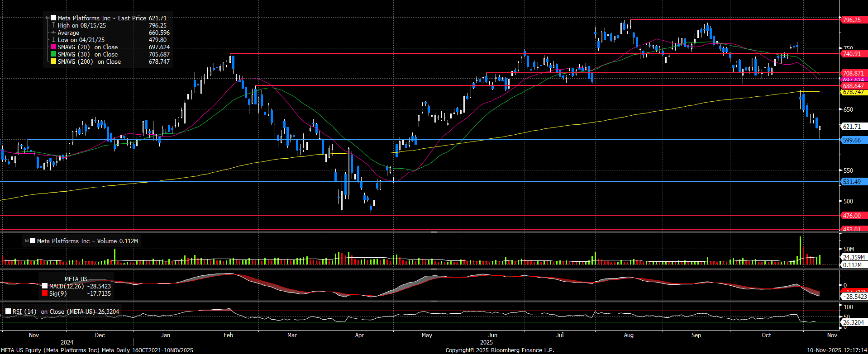The image size is (868, 354).
Task: Collapse the Meta Platforms Last Price legend
Action: [x=48, y=18]
